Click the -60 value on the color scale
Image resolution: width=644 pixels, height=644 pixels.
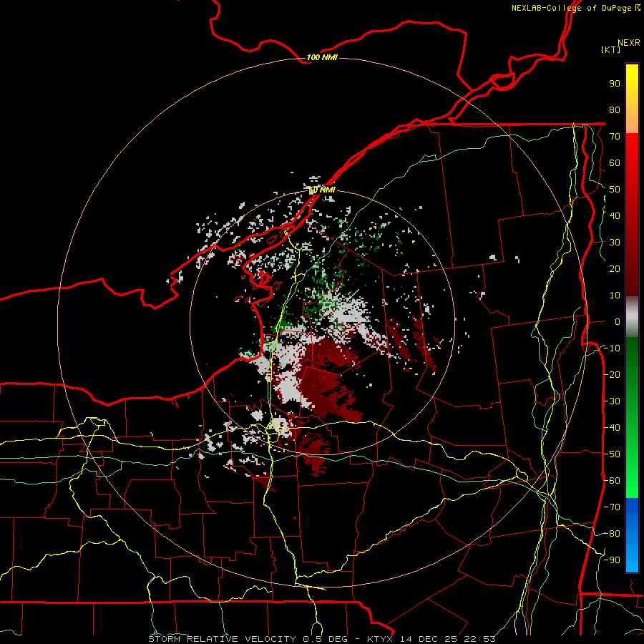coord(612,481)
